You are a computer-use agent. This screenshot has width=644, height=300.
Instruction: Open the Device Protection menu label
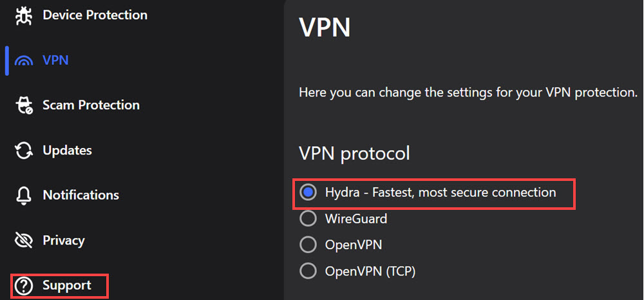pos(95,15)
